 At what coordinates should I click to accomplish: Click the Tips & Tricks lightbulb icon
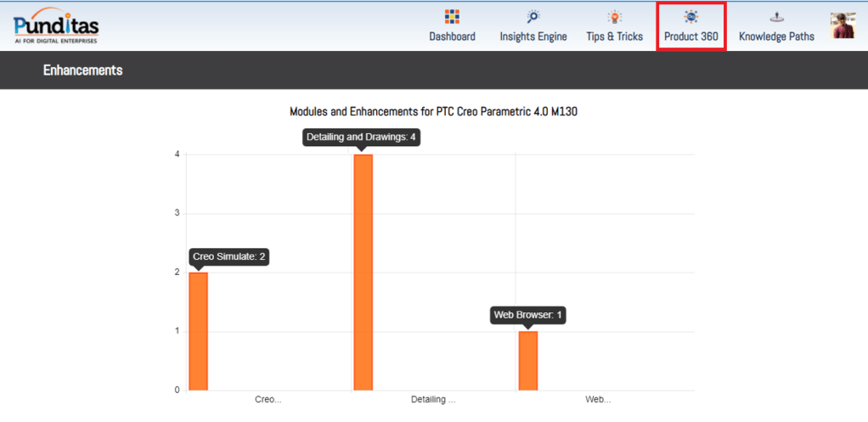coord(614,16)
